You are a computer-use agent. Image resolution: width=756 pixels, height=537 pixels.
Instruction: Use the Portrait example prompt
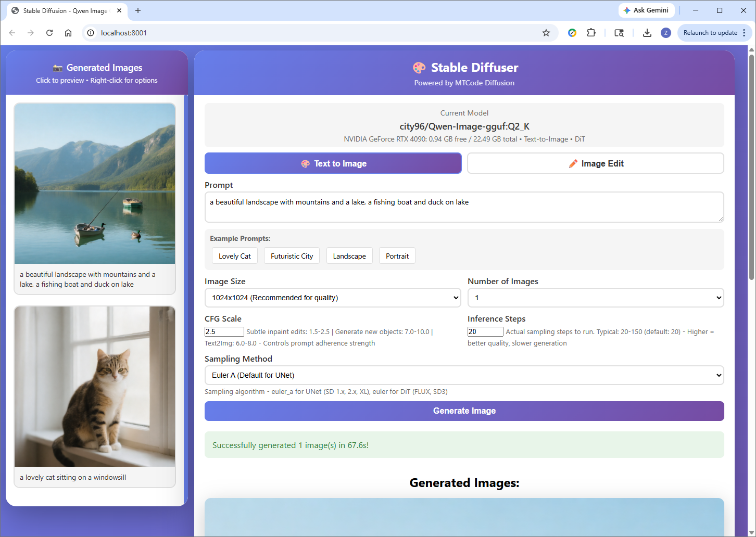pyautogui.click(x=397, y=256)
